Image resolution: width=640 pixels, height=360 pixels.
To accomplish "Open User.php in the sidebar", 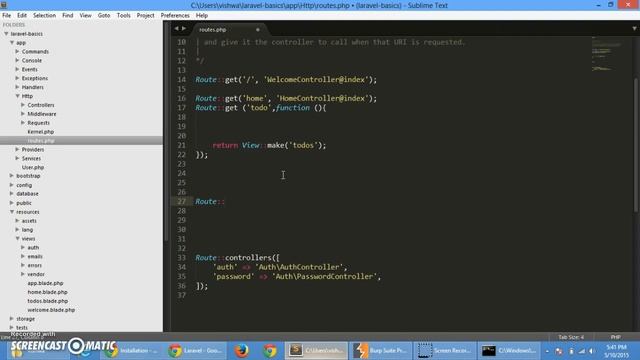I will pyautogui.click(x=33, y=167).
